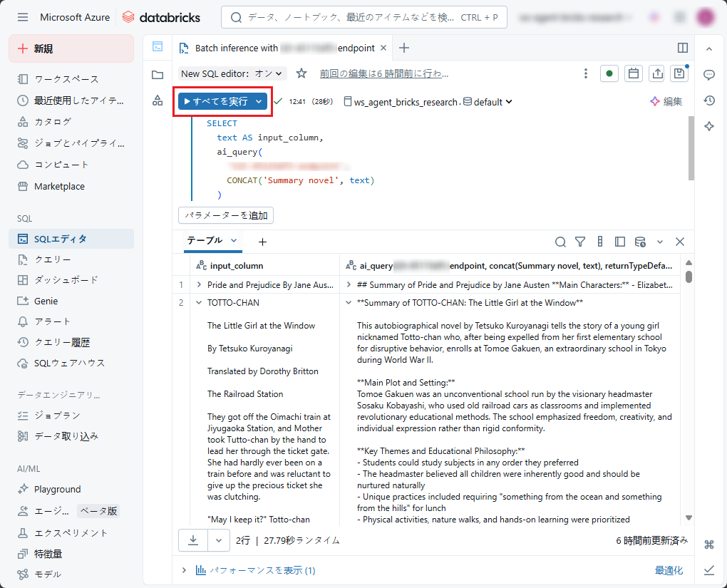Open the search icon in results panel
727x588 pixels.
pyautogui.click(x=560, y=242)
